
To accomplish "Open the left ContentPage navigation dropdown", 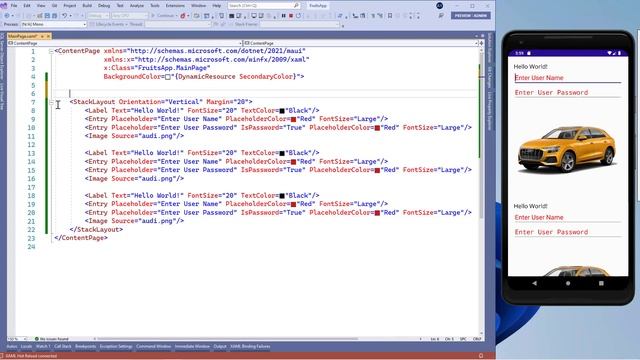I will coord(125,43).
